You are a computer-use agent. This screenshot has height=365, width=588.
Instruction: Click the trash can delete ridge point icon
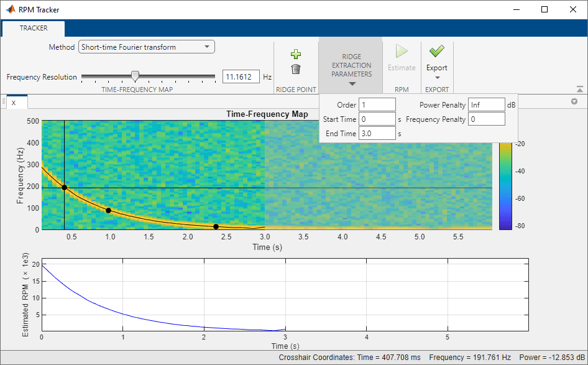coord(296,69)
